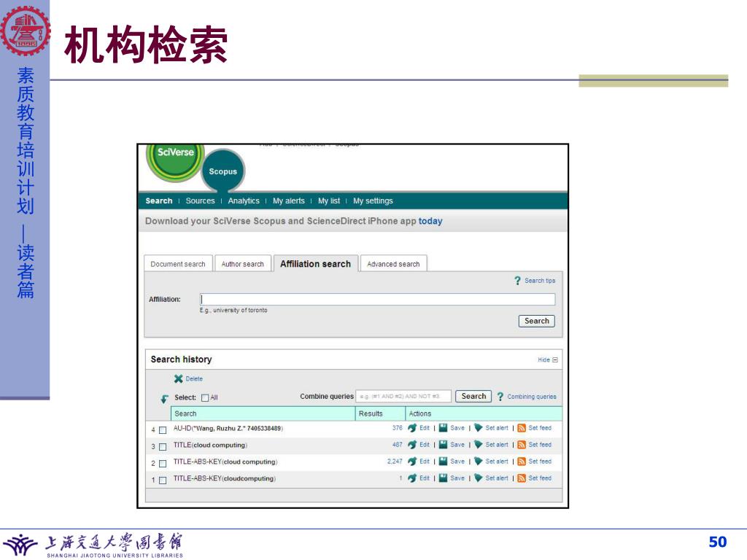Image resolution: width=747 pixels, height=560 pixels.
Task: Click Edit icon for TITLE(cloud computing) row
Action: (412, 445)
